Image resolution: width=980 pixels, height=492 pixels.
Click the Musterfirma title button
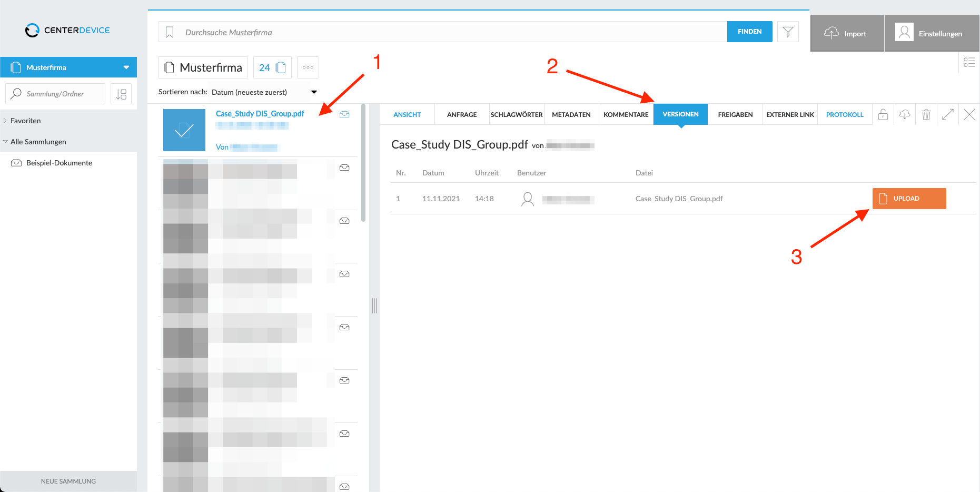203,67
